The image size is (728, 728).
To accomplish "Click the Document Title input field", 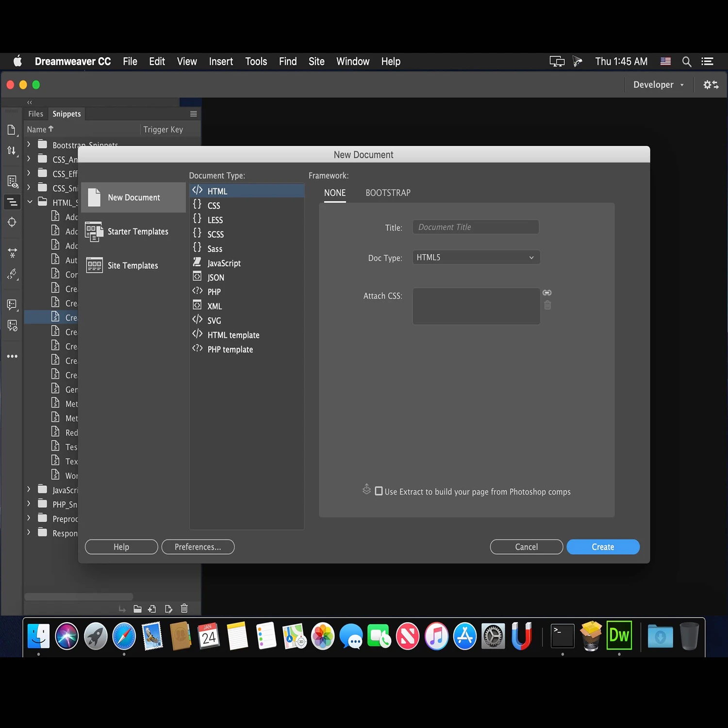I will (x=476, y=227).
